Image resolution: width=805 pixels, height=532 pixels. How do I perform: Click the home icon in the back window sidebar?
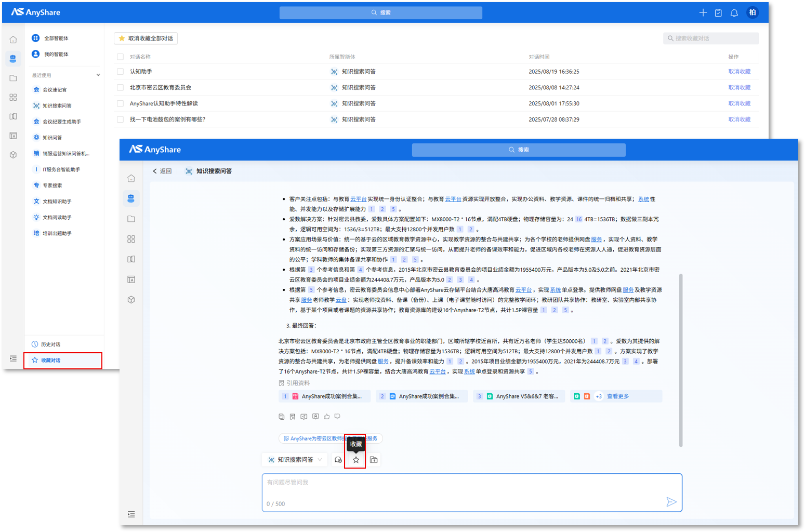pyautogui.click(x=13, y=39)
